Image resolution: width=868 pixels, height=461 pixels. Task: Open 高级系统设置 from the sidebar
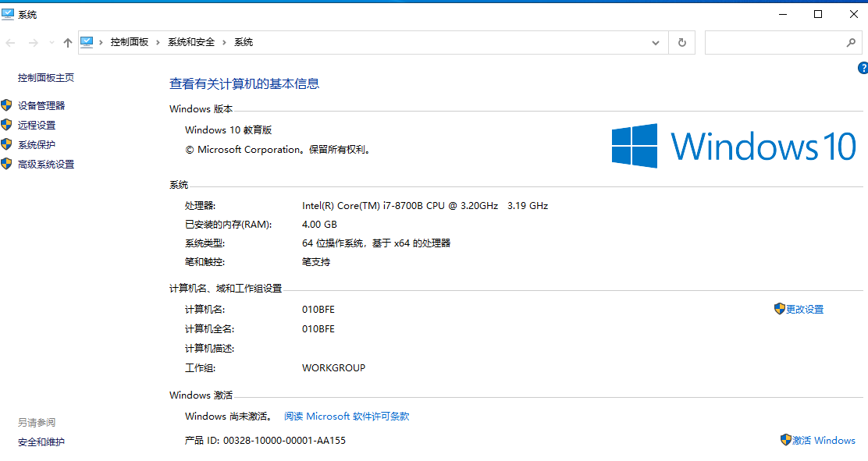[x=46, y=165]
